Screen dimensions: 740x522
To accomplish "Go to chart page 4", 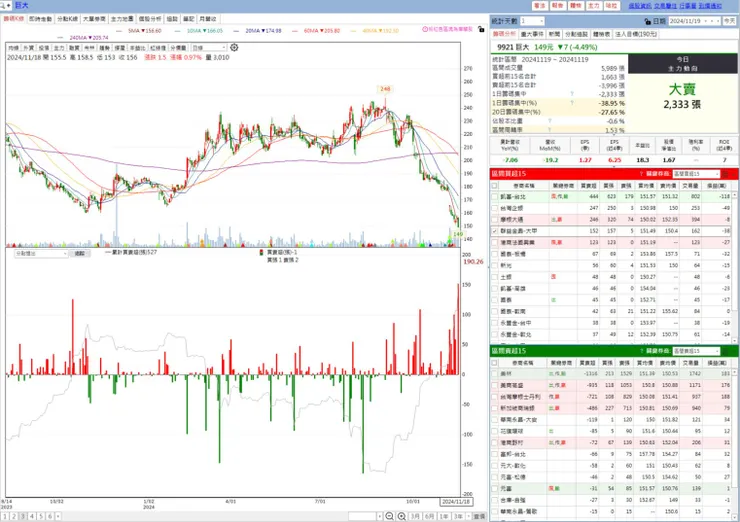I will pos(32,516).
